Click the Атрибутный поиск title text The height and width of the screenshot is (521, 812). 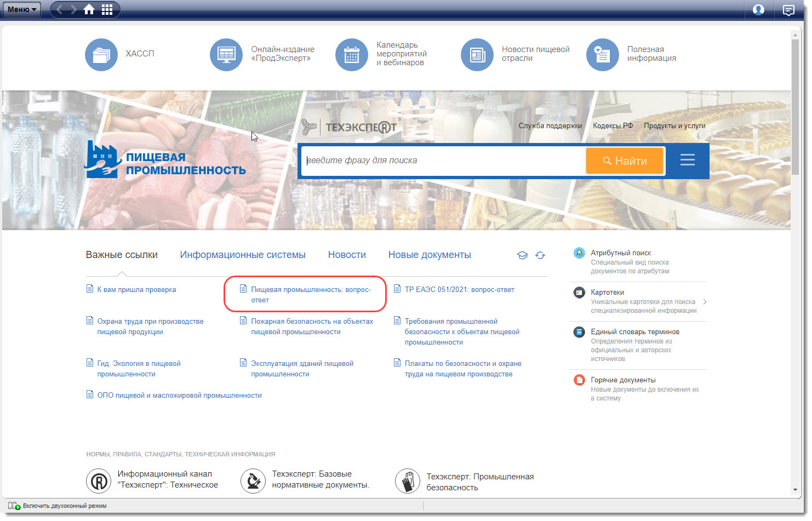[621, 253]
